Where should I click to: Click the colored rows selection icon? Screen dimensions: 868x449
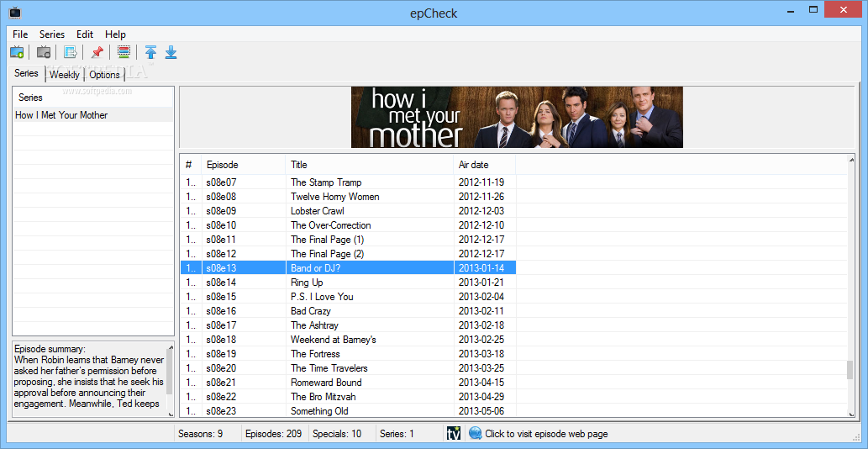tap(124, 53)
